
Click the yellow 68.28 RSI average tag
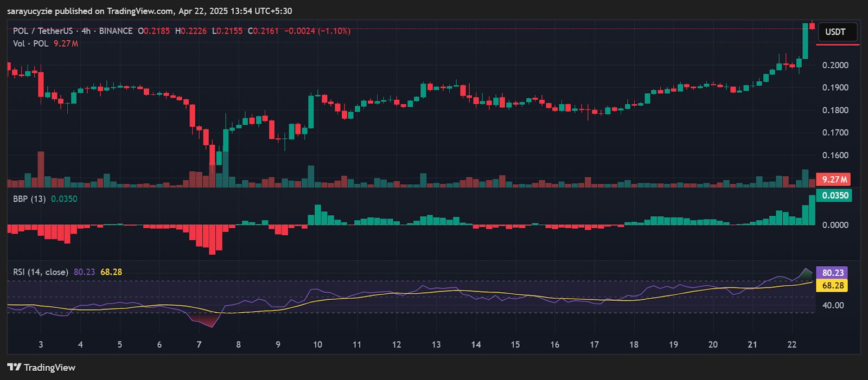pyautogui.click(x=832, y=286)
